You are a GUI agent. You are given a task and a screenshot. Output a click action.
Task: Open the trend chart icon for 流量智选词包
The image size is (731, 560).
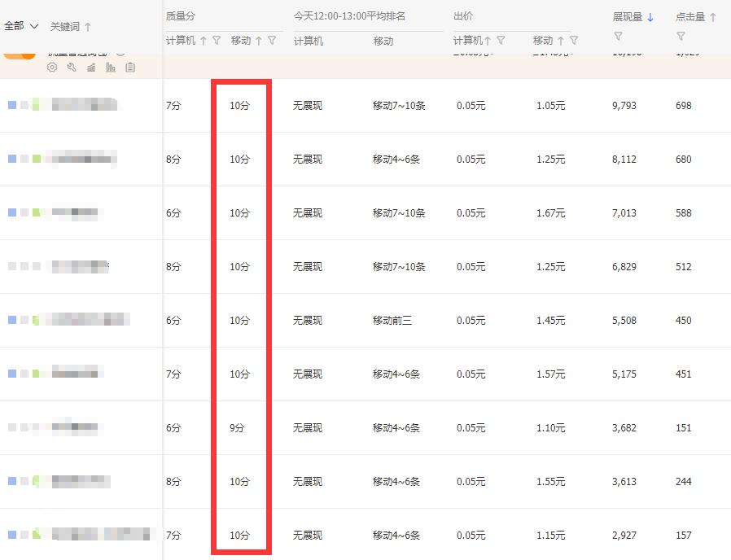click(90, 68)
